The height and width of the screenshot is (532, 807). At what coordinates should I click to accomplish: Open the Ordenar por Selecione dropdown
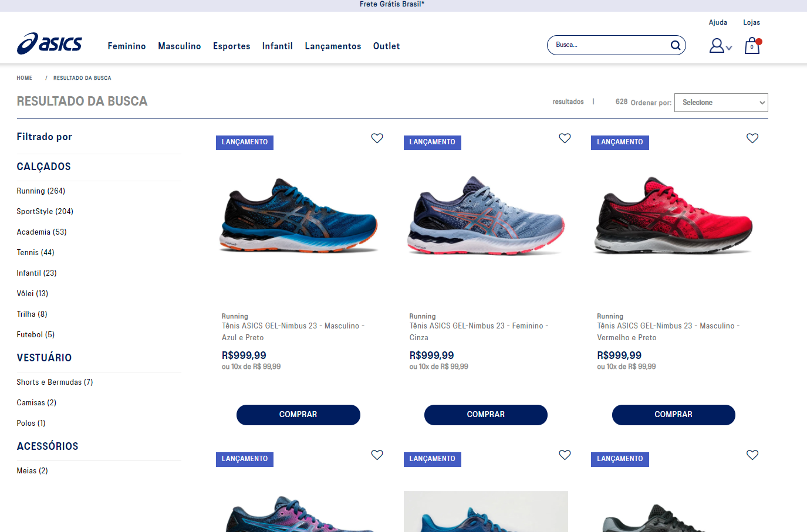(x=721, y=103)
